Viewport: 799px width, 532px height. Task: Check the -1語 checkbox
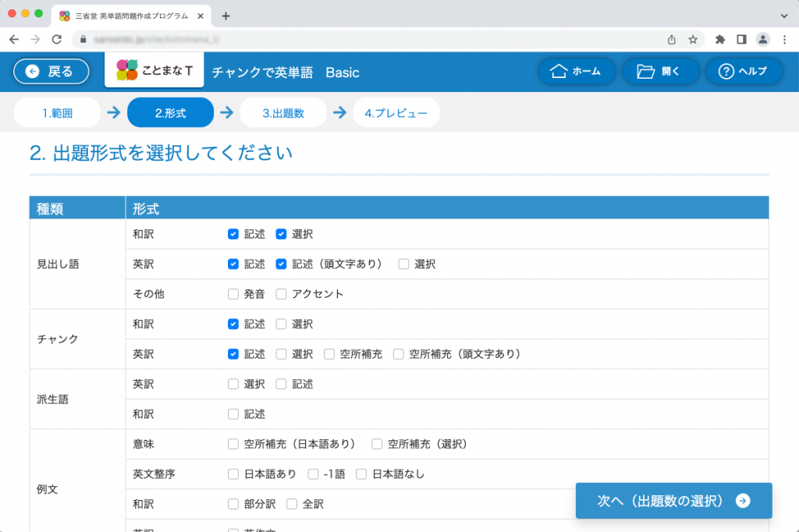(x=313, y=474)
